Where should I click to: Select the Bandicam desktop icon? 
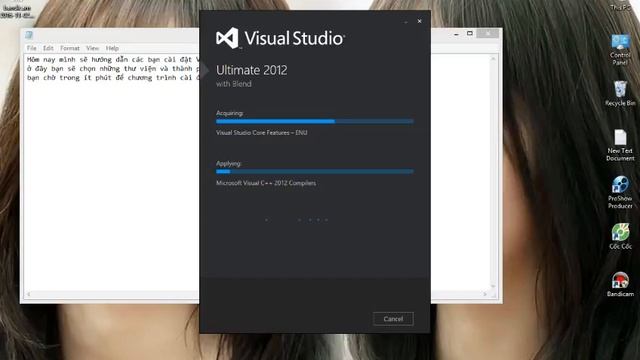tap(620, 284)
